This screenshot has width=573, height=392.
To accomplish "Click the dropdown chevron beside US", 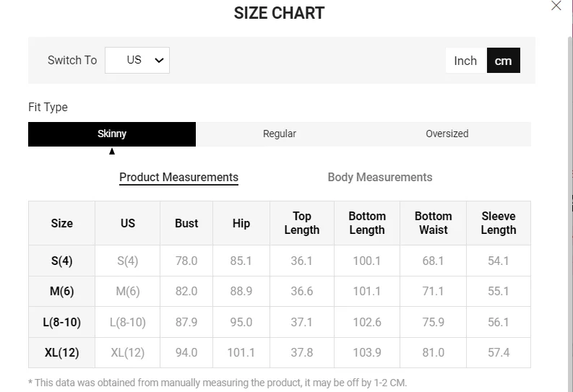I will tap(160, 60).
